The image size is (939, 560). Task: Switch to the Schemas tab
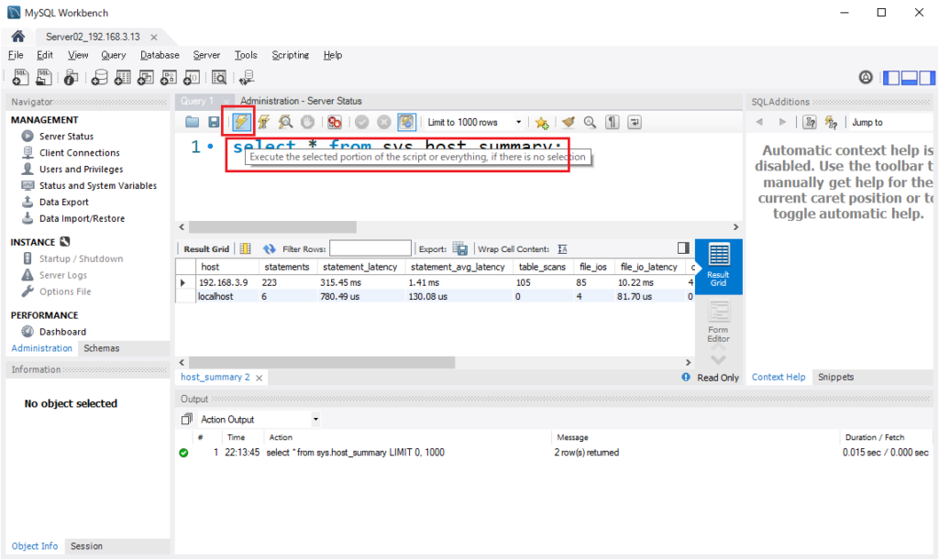pos(101,348)
